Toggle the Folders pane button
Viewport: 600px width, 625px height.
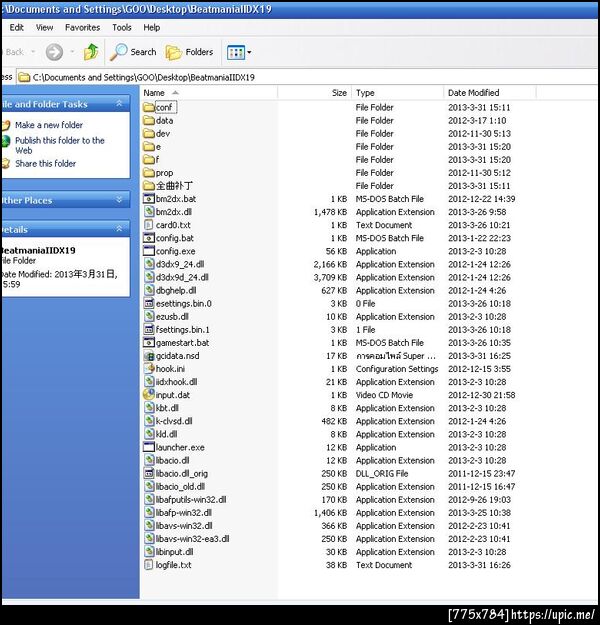tap(189, 52)
